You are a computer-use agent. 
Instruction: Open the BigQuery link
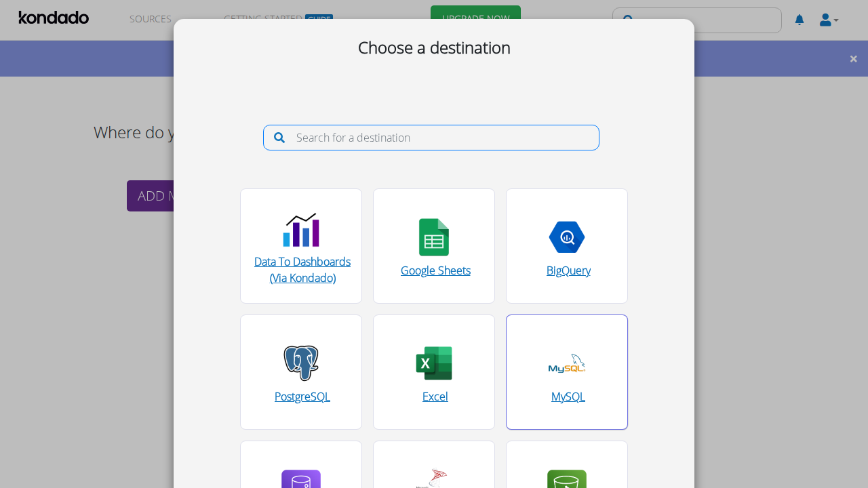point(568,270)
